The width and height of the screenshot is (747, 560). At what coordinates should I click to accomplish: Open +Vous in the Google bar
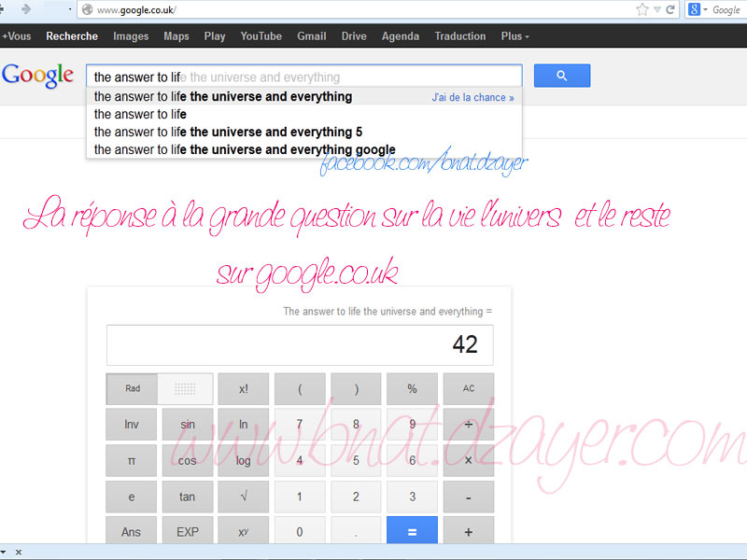[16, 36]
